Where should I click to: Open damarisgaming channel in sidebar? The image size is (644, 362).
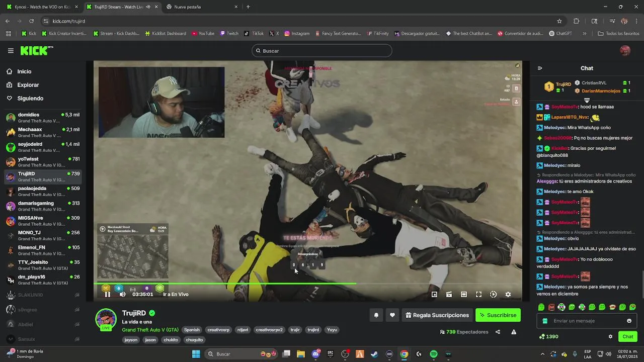(43, 206)
